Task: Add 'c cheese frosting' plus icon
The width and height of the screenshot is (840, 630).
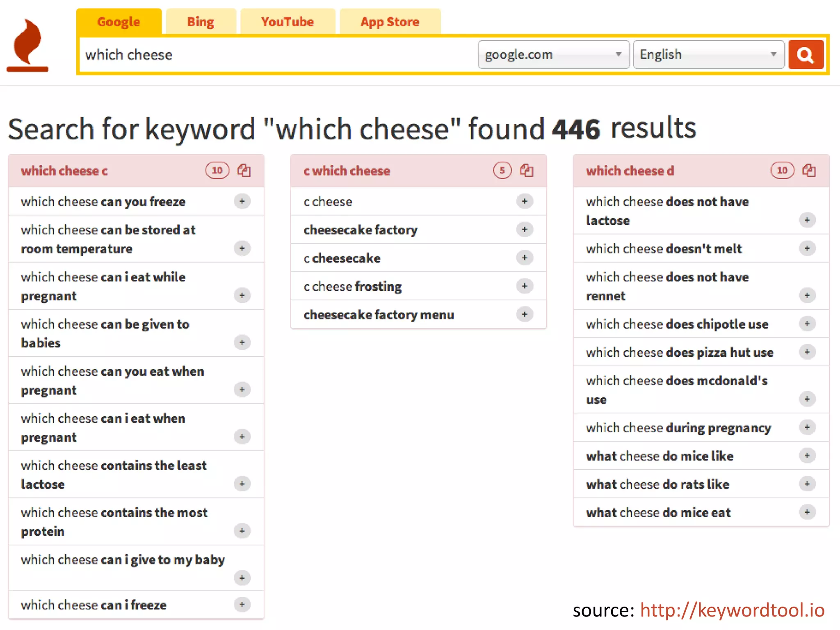Action: pyautogui.click(x=524, y=286)
